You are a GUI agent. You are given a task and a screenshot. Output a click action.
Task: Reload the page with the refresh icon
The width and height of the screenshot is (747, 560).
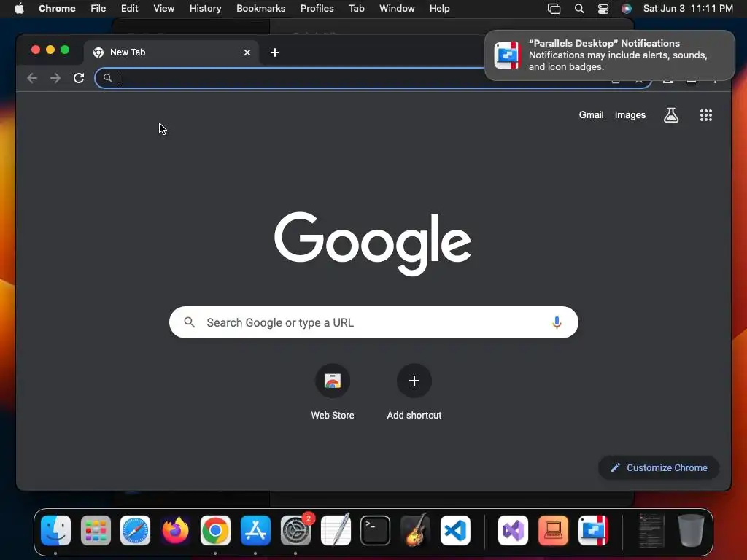tap(79, 78)
